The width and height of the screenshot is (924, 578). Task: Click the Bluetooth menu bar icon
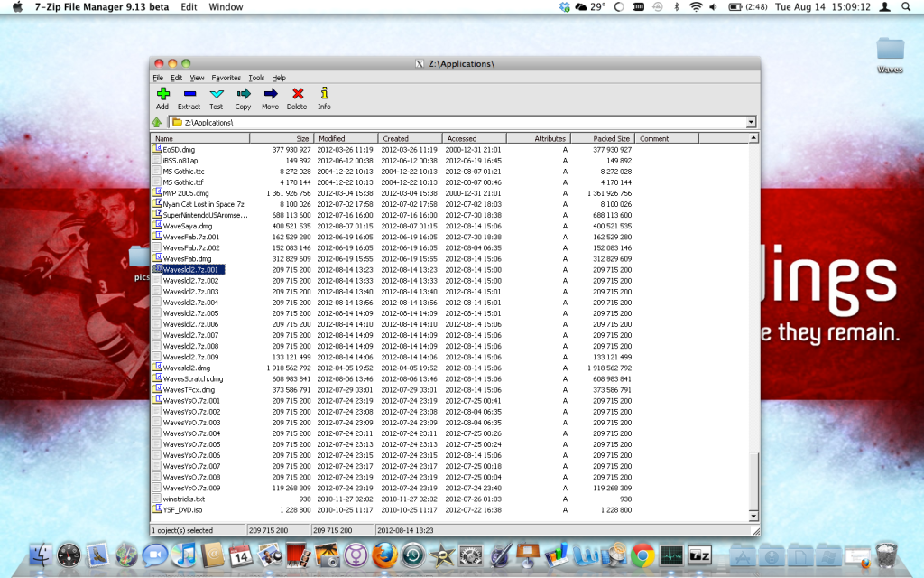coord(677,7)
